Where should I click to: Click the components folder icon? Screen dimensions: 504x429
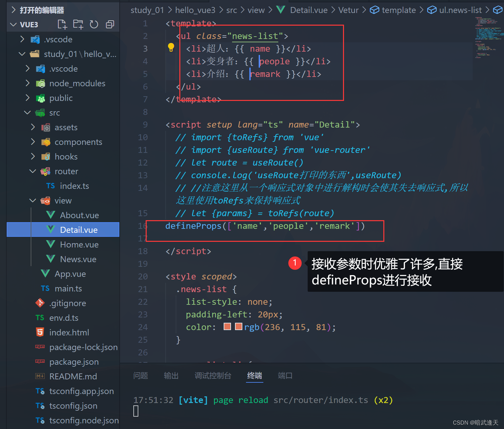46,142
